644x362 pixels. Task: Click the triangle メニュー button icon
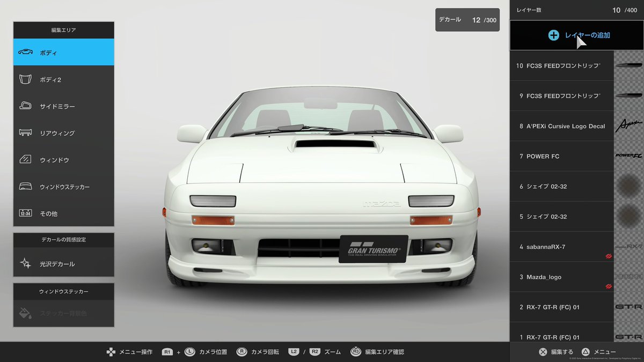[x=586, y=352]
